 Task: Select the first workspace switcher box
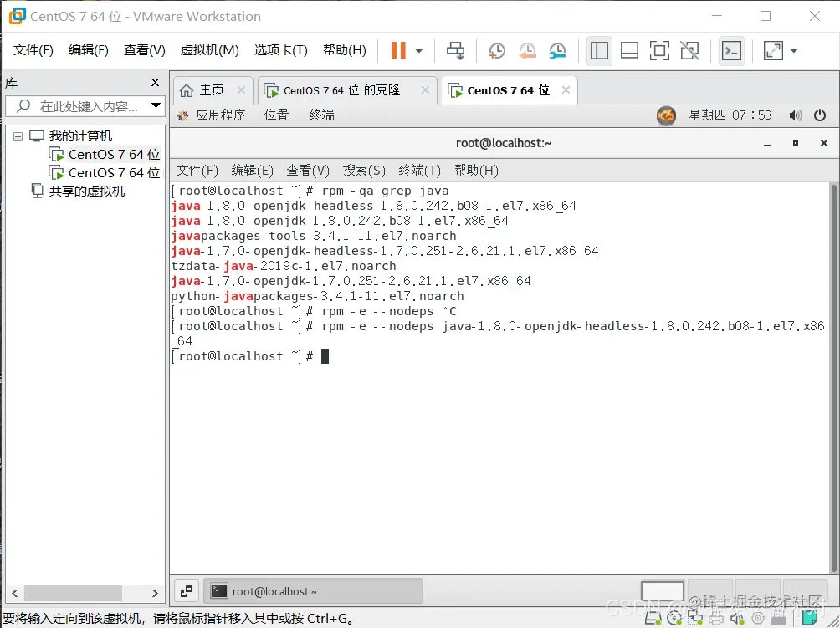coord(663,591)
